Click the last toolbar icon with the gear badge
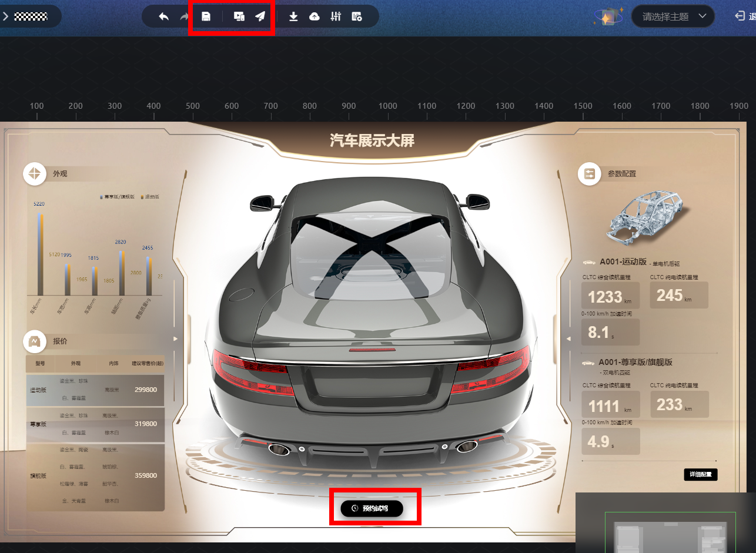The height and width of the screenshot is (553, 756). (357, 16)
